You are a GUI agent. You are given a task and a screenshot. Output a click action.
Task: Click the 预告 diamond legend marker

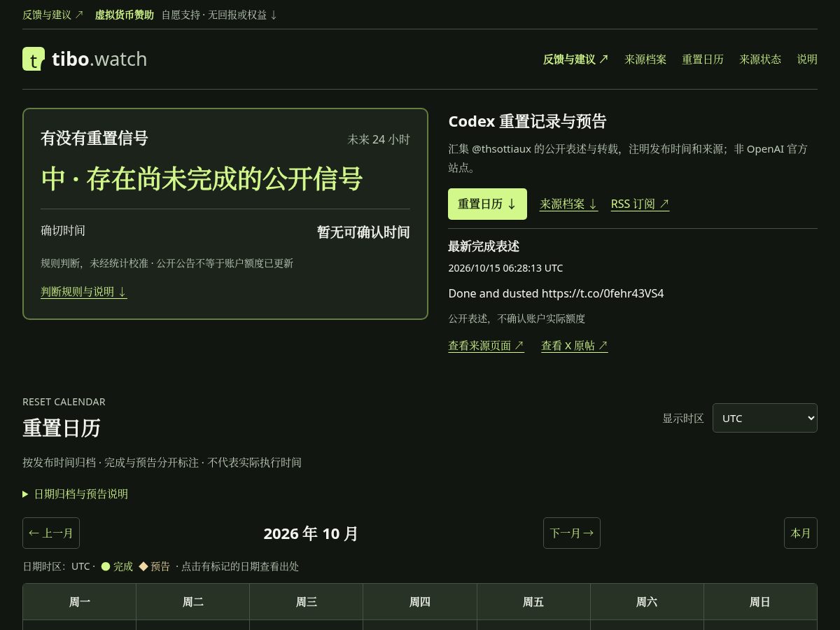(143, 566)
